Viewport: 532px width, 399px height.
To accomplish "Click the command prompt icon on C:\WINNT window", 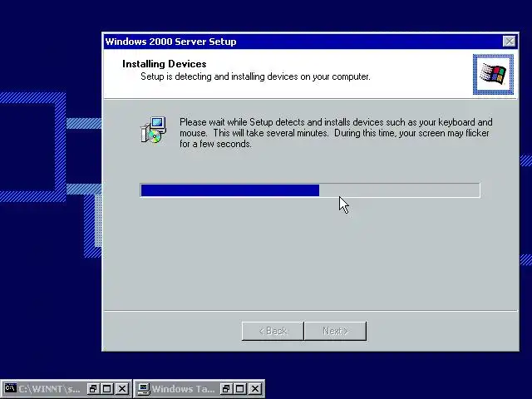I will [10, 388].
